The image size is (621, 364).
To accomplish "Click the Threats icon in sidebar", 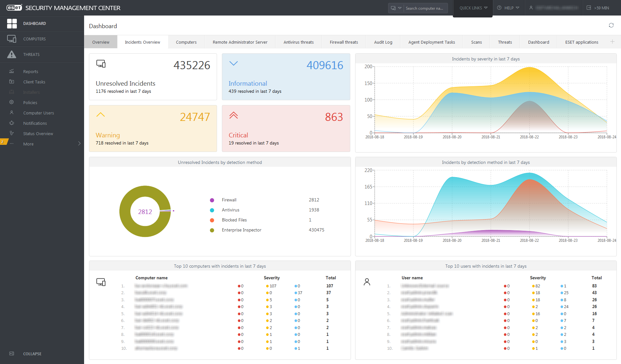I will [12, 54].
